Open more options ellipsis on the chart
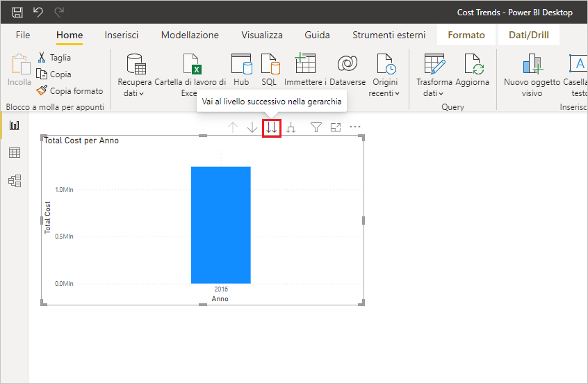Viewport: 588px width, 384px height. click(354, 127)
